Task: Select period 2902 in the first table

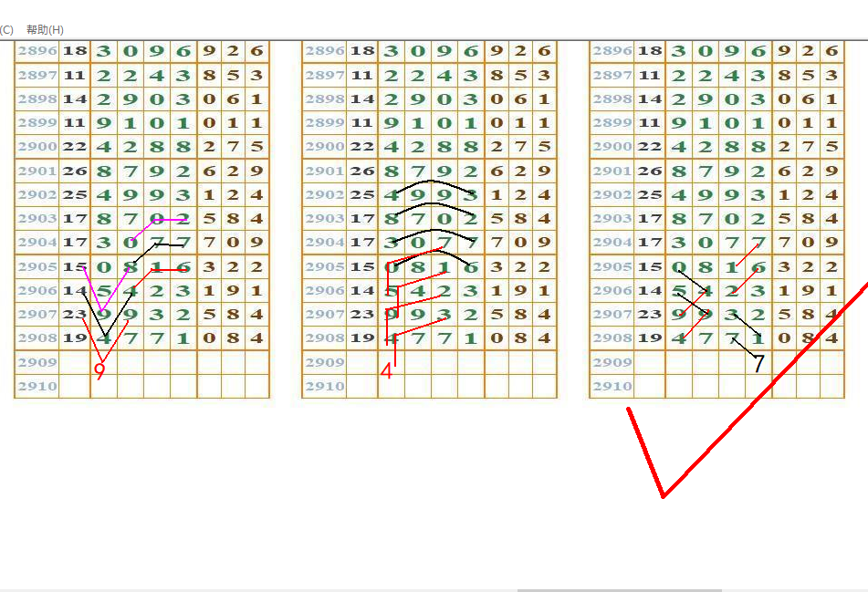Action: click(37, 195)
